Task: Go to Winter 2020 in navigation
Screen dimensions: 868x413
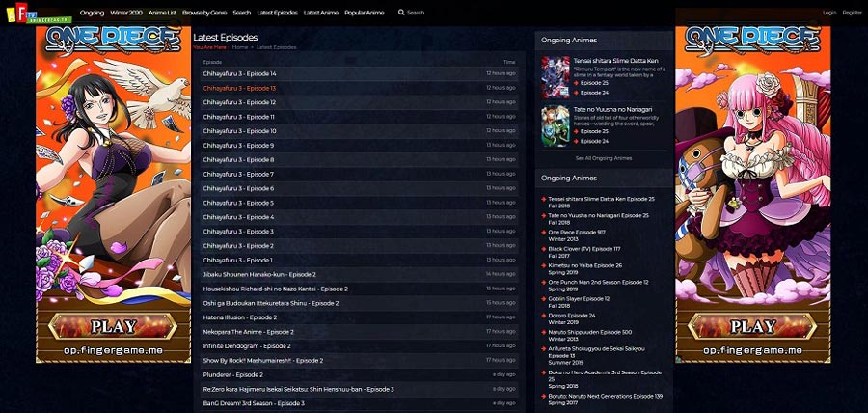Action: 125,13
